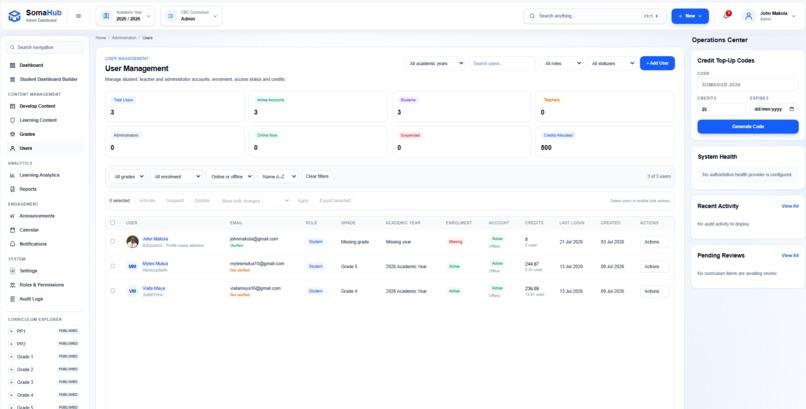Screen dimensions: 806x409
Task: Click the Calendar sidebar icon
Action: tap(12, 230)
